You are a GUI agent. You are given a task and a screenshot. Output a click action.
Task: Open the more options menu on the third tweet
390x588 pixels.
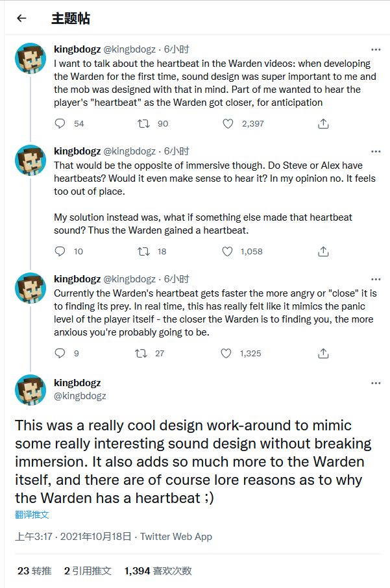click(376, 279)
